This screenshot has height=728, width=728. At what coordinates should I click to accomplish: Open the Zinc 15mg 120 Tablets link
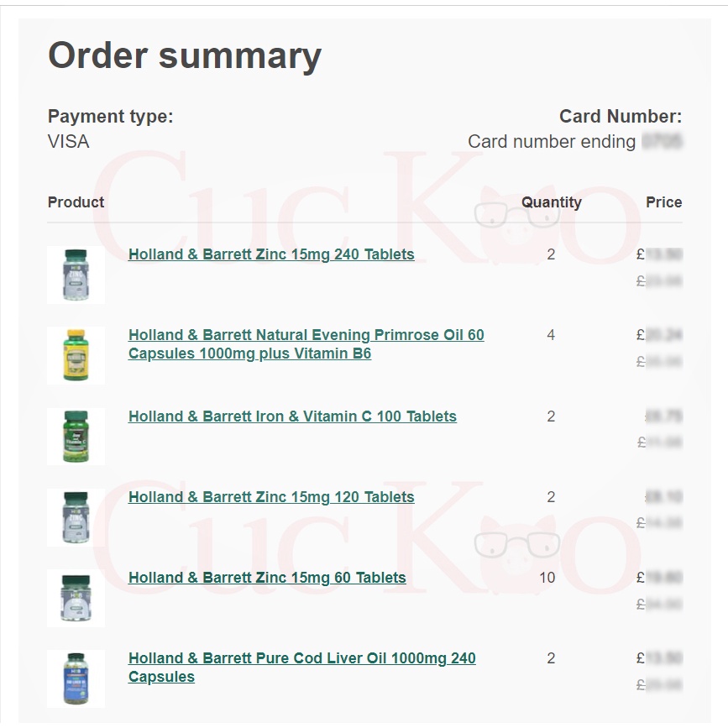(x=271, y=497)
